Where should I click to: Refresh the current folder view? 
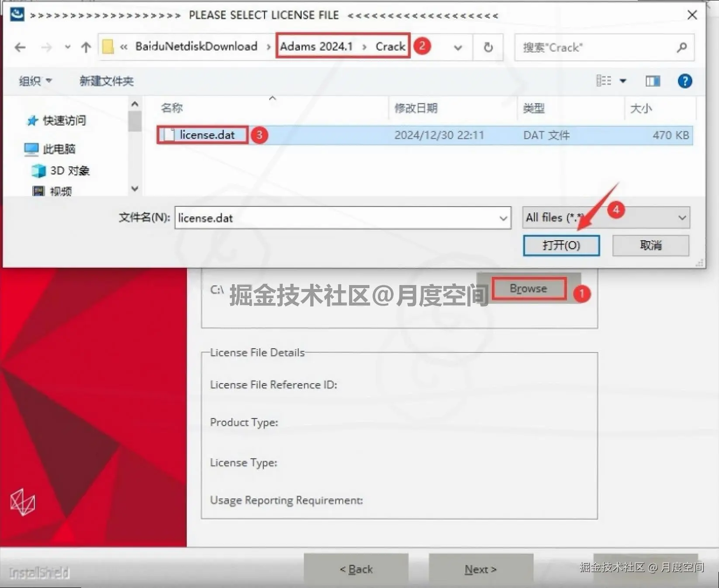(488, 47)
